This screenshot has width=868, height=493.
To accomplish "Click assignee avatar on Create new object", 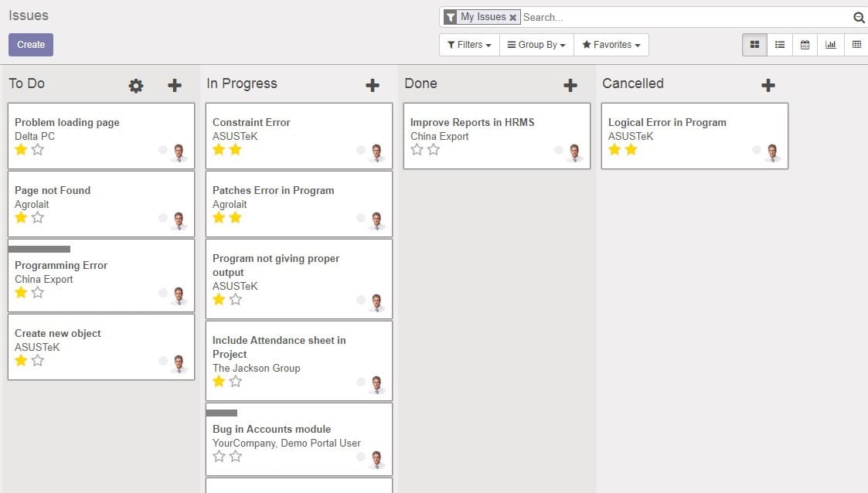I will coord(179,363).
